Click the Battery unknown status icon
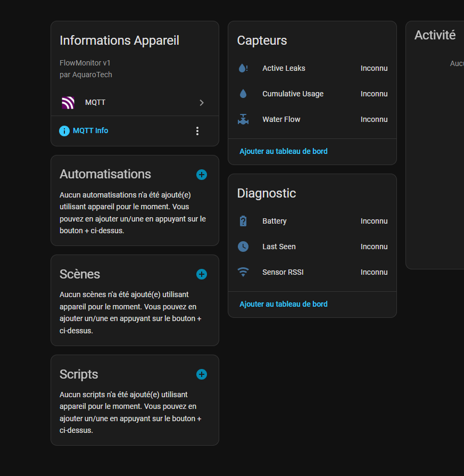 [x=243, y=221]
